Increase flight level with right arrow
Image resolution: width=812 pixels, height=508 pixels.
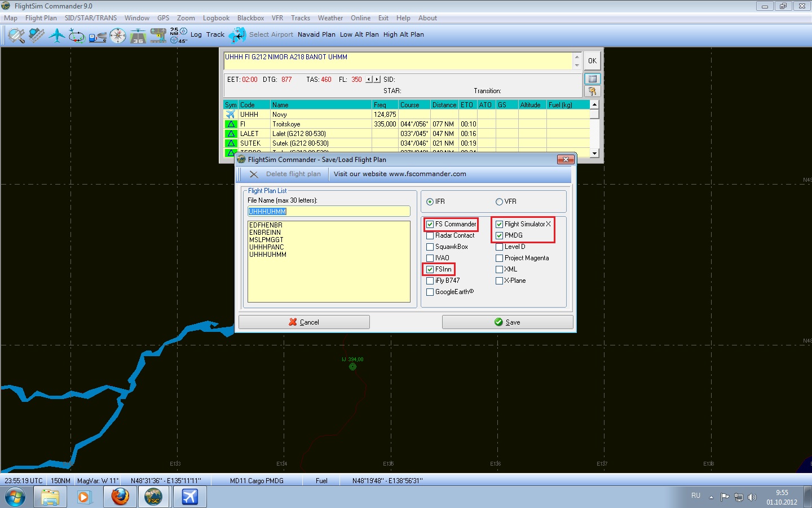tap(377, 80)
